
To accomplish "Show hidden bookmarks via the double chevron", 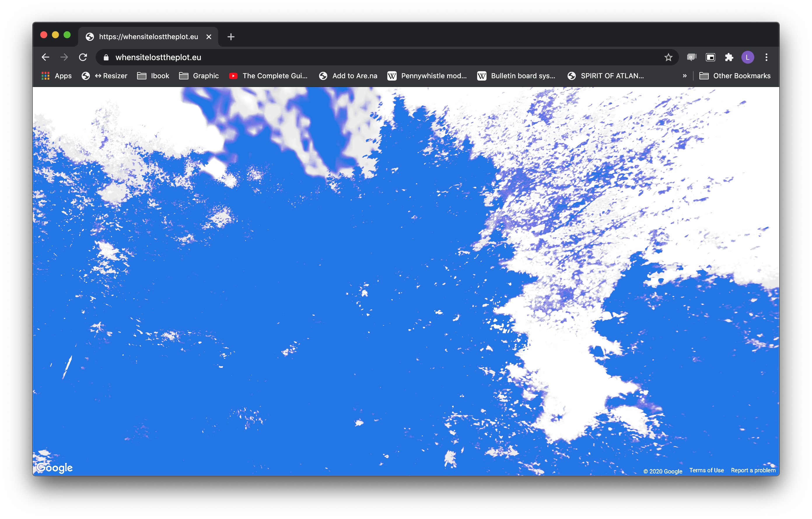I will pos(685,76).
